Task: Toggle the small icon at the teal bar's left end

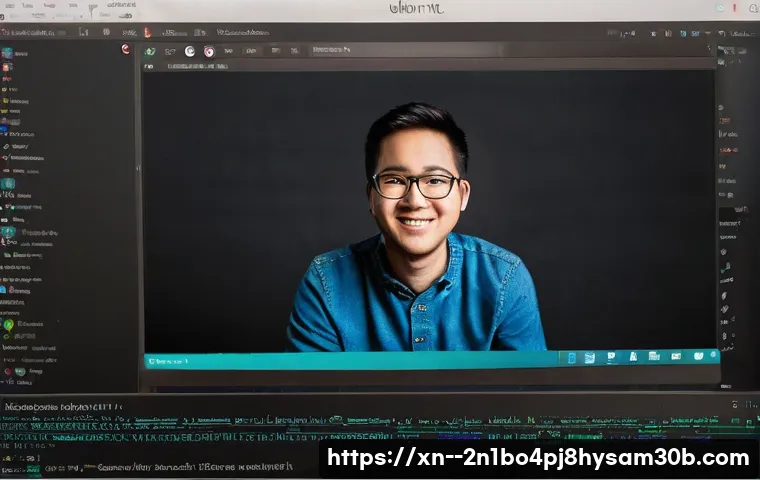Action: (152, 360)
